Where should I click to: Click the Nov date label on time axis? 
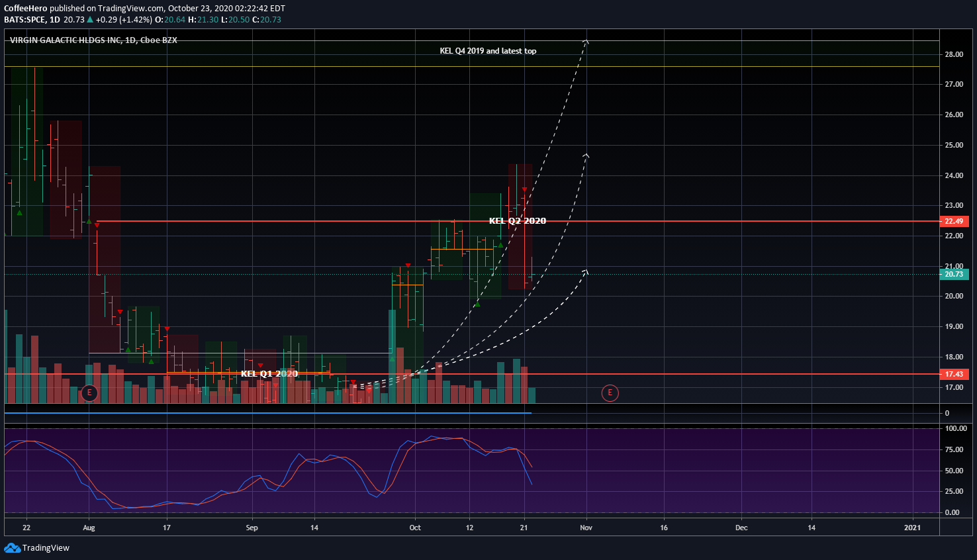coord(586,528)
